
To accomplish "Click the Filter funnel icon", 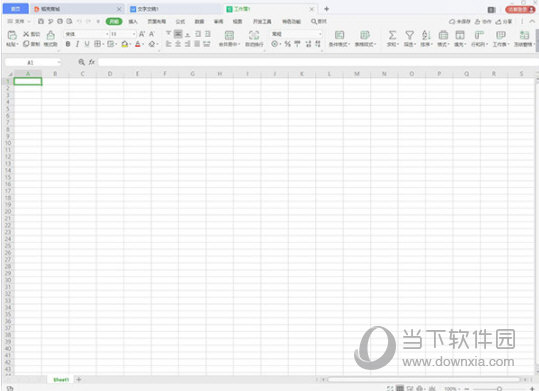I will click(409, 35).
